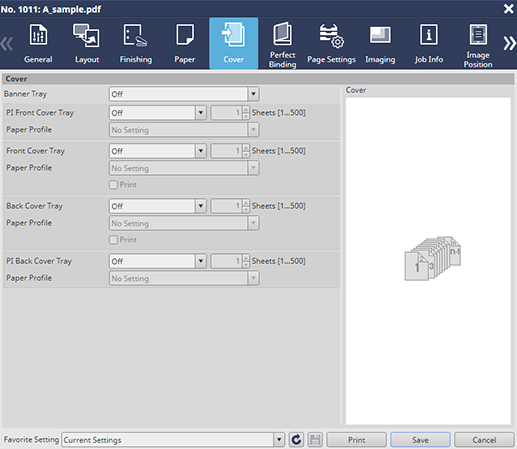Click the Save button
The height and width of the screenshot is (449, 517).
pyautogui.click(x=420, y=440)
